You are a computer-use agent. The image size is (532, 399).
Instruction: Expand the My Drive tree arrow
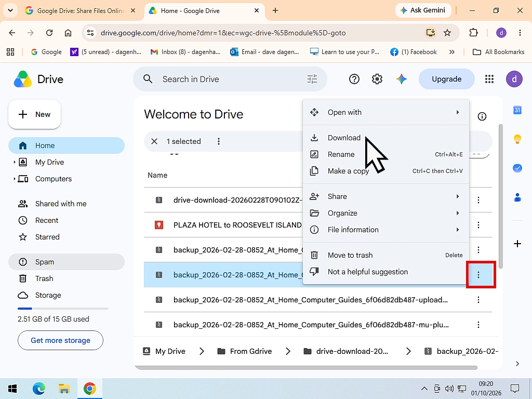[14, 162]
